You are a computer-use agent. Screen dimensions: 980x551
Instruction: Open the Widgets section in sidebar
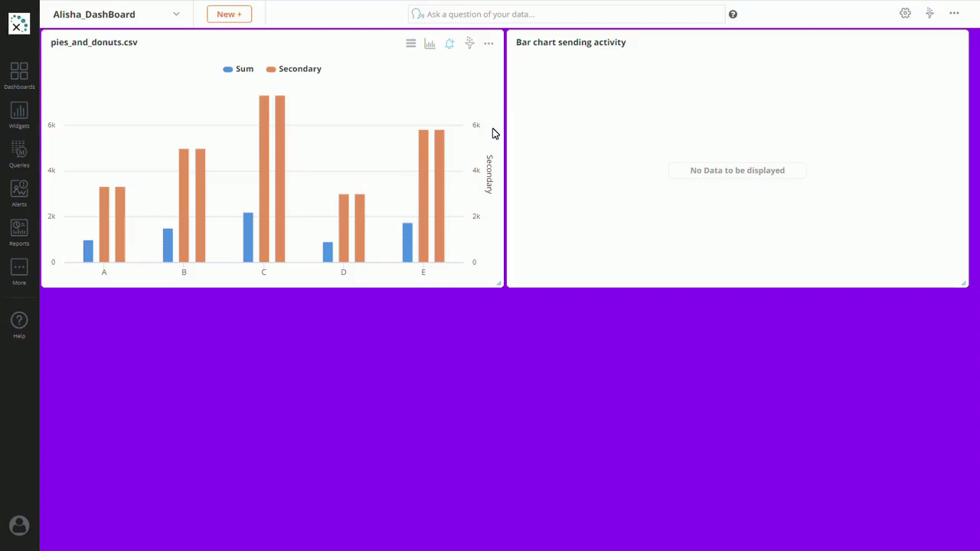coord(19,114)
